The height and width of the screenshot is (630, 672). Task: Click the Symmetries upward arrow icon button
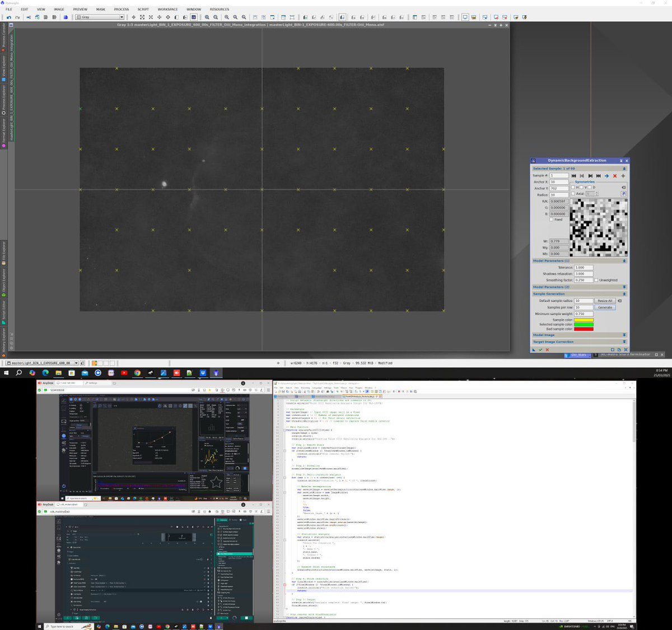tap(623, 194)
